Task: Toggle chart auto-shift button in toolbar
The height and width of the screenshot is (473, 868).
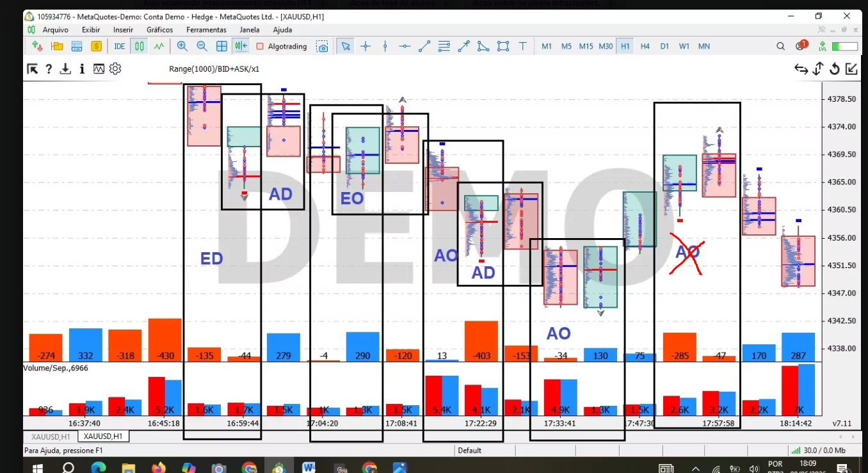Action: coord(241,46)
